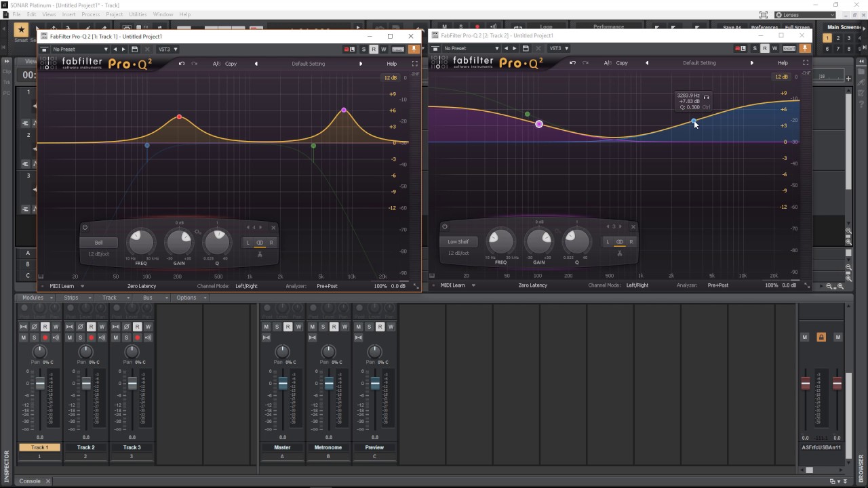Select the pink EQ band node in Track 1

point(344,110)
